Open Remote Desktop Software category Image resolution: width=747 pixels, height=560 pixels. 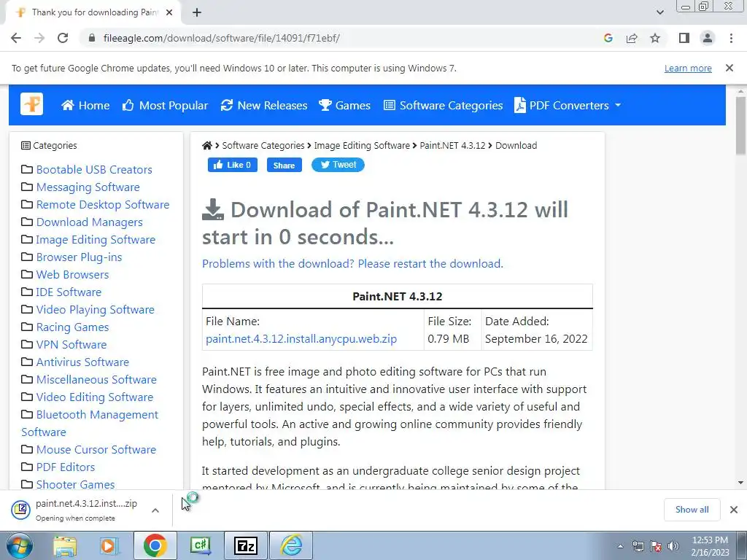103,205
